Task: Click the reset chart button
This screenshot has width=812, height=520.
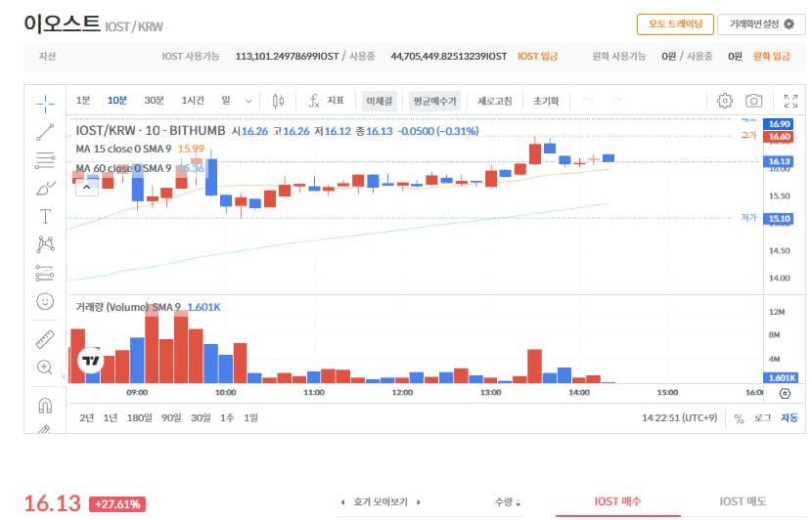Action: (x=546, y=101)
